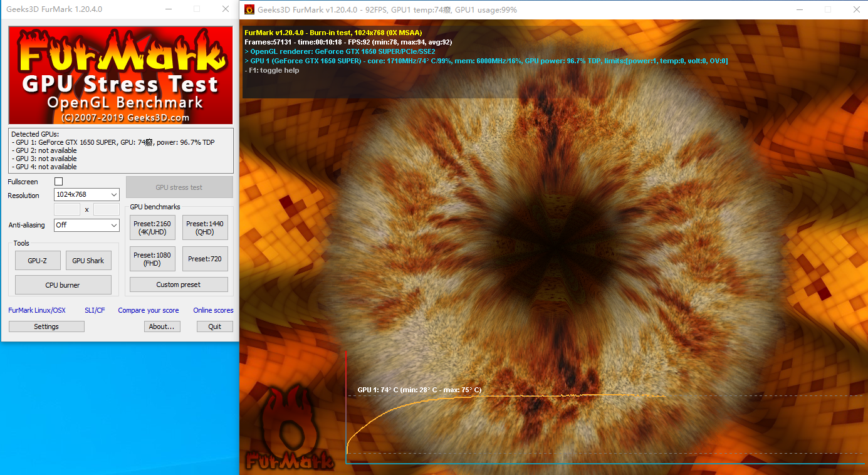Launch the GPU Shark tool

pyautogui.click(x=88, y=261)
